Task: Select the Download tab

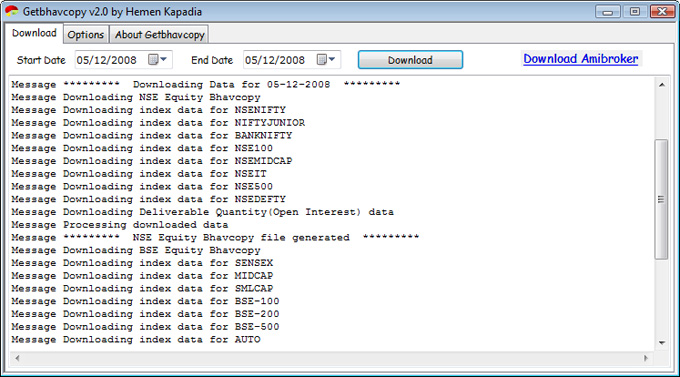Action: pyautogui.click(x=34, y=33)
